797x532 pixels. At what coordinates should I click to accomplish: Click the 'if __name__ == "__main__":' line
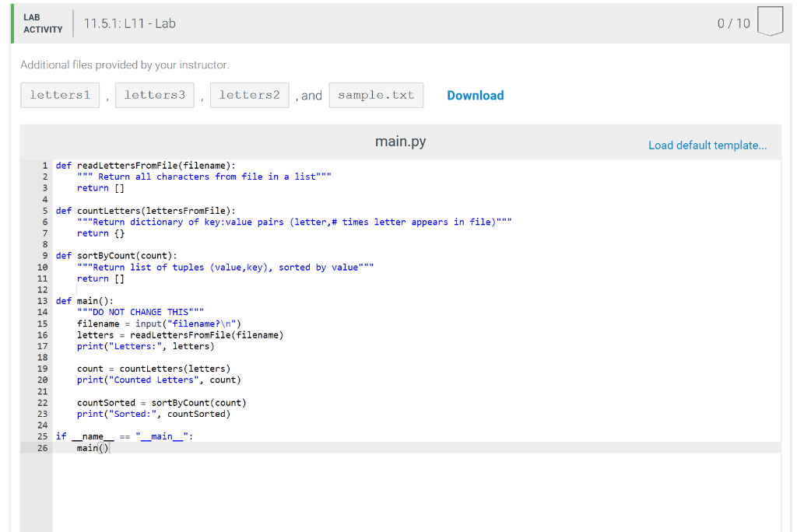click(x=125, y=436)
